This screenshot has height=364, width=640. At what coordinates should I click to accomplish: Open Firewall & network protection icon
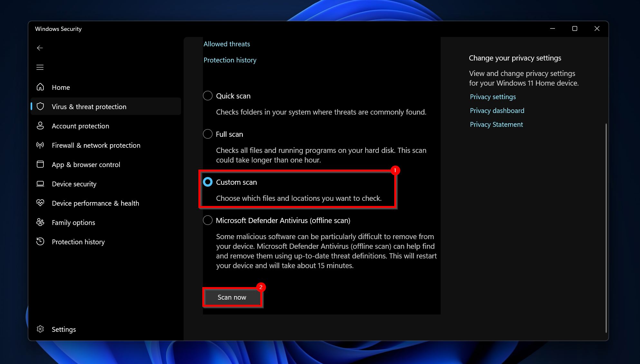(41, 145)
